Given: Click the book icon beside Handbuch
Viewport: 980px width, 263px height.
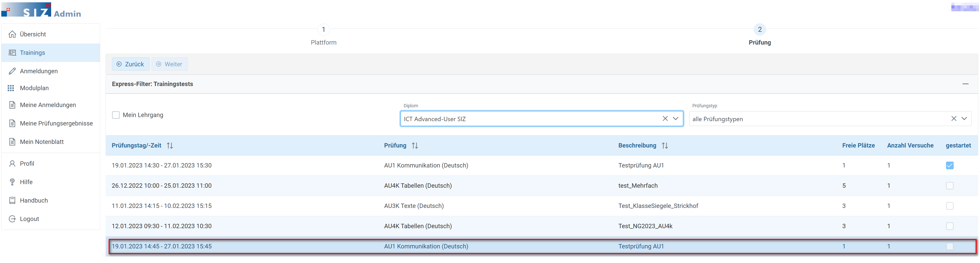Looking at the screenshot, I should coord(12,201).
